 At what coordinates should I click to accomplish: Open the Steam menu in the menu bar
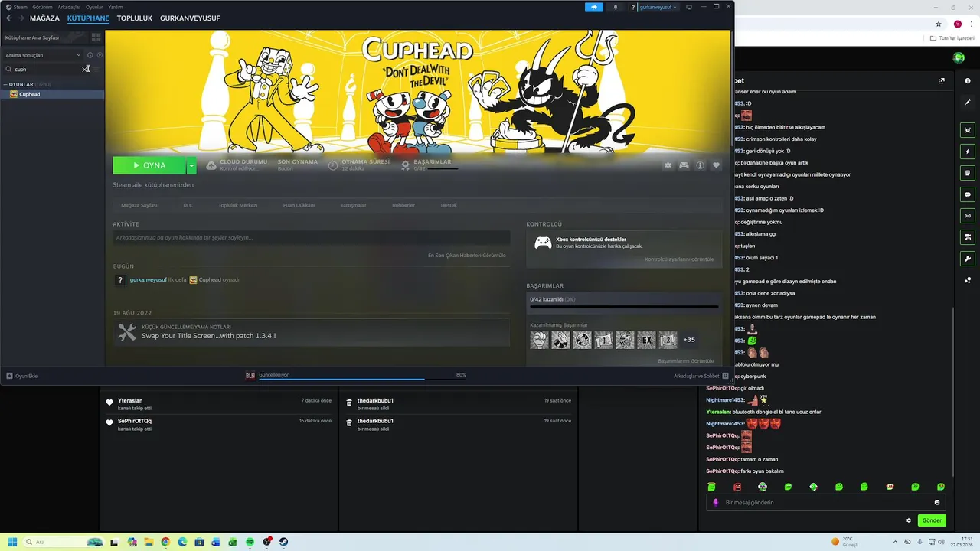click(x=20, y=7)
